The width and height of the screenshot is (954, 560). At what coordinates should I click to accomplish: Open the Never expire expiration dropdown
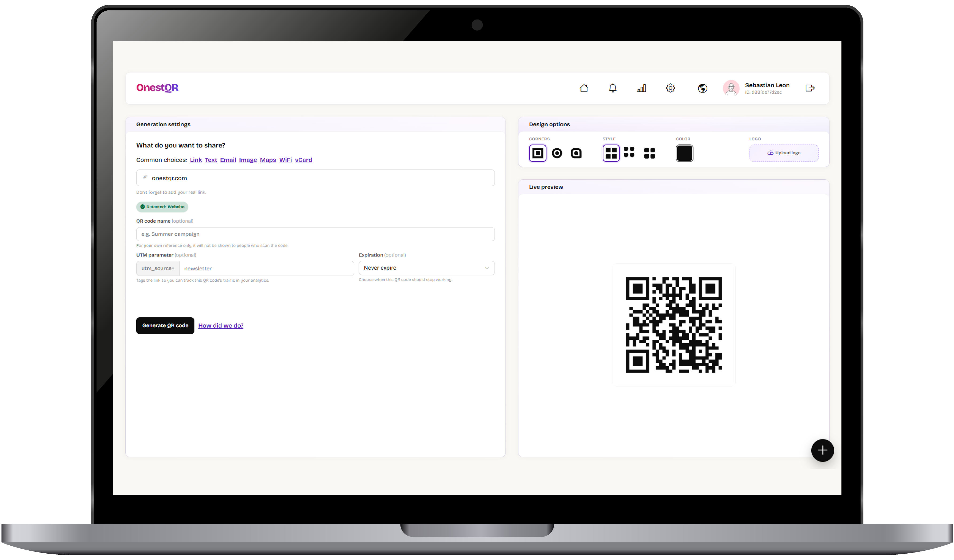click(427, 268)
